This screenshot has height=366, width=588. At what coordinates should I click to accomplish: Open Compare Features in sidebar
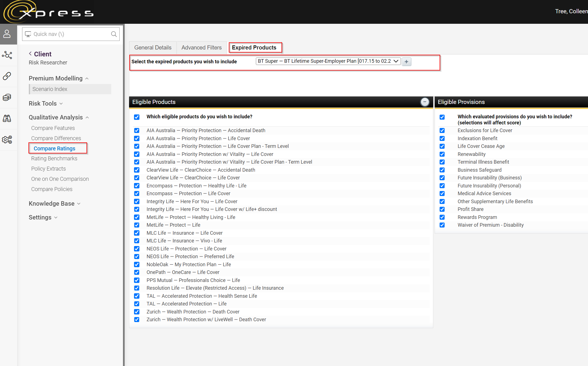(x=53, y=128)
